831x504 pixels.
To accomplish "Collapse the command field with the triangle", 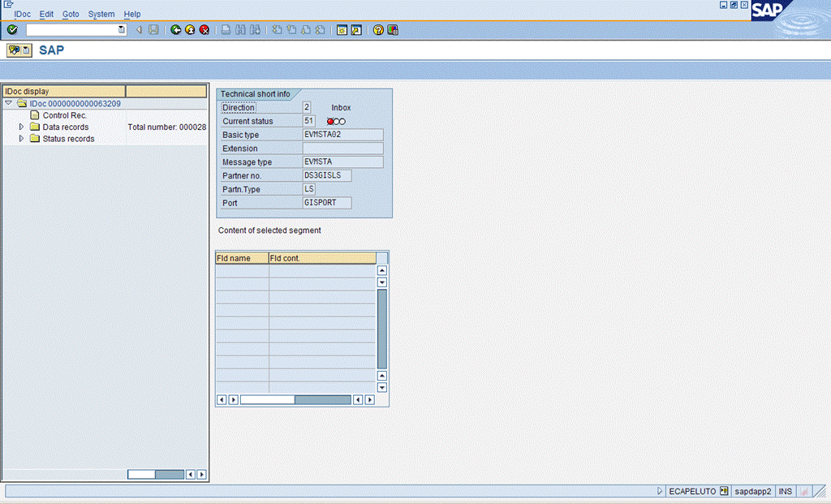I will [x=139, y=30].
